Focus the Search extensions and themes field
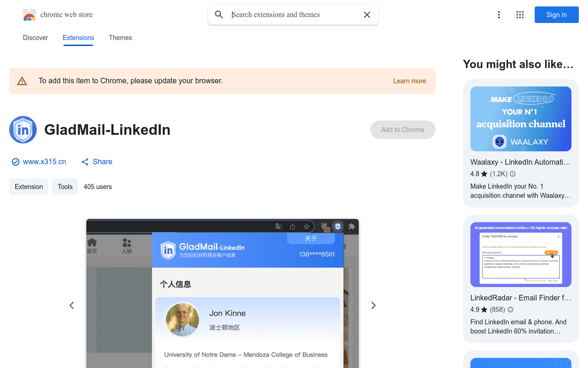Image resolution: width=588 pixels, height=368 pixels. tap(294, 15)
